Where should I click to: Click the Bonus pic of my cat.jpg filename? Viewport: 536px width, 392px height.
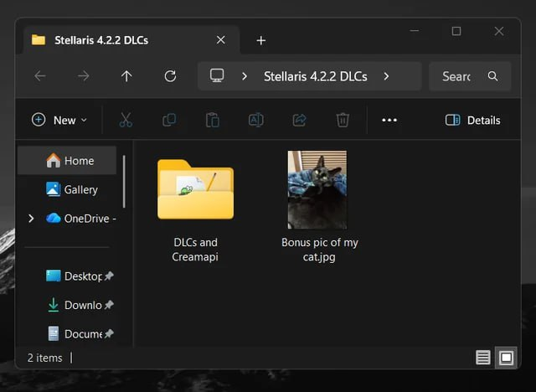(x=320, y=250)
